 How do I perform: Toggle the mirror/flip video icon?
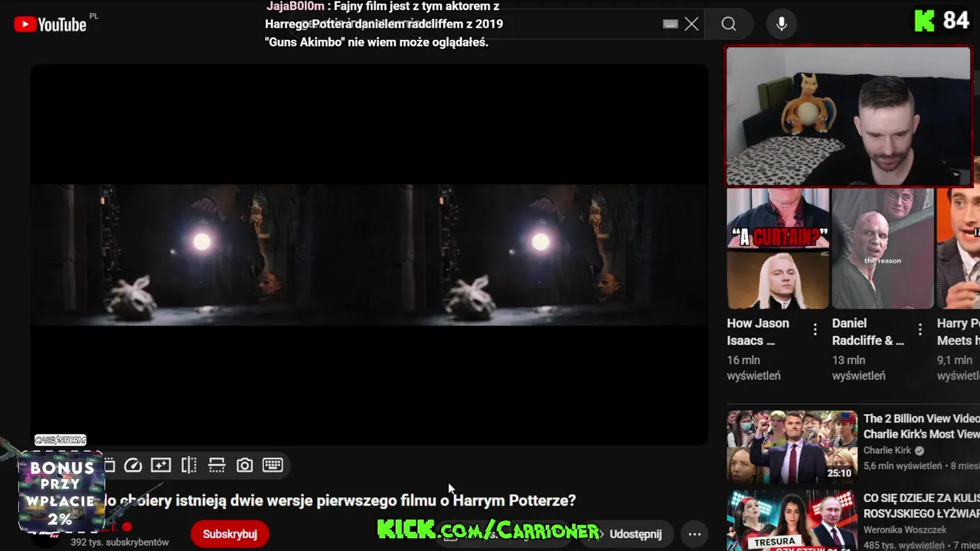189,465
